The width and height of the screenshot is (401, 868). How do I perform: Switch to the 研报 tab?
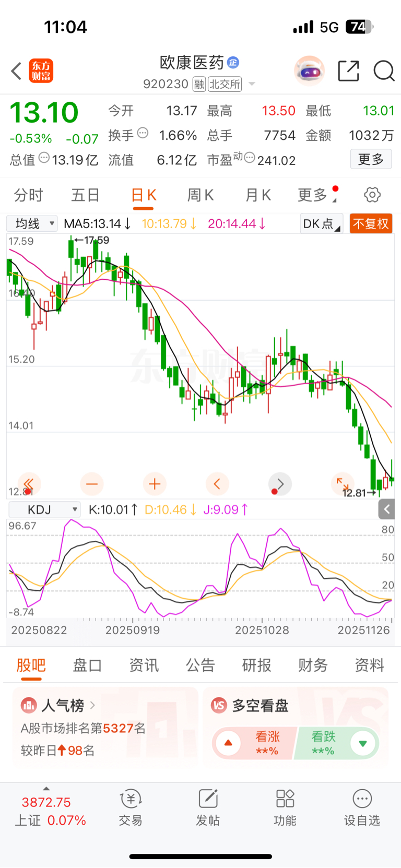(256, 665)
